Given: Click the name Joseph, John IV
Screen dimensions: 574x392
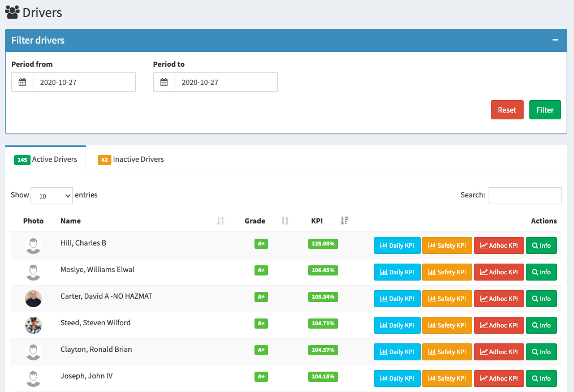Looking at the screenshot, I should tap(87, 376).
